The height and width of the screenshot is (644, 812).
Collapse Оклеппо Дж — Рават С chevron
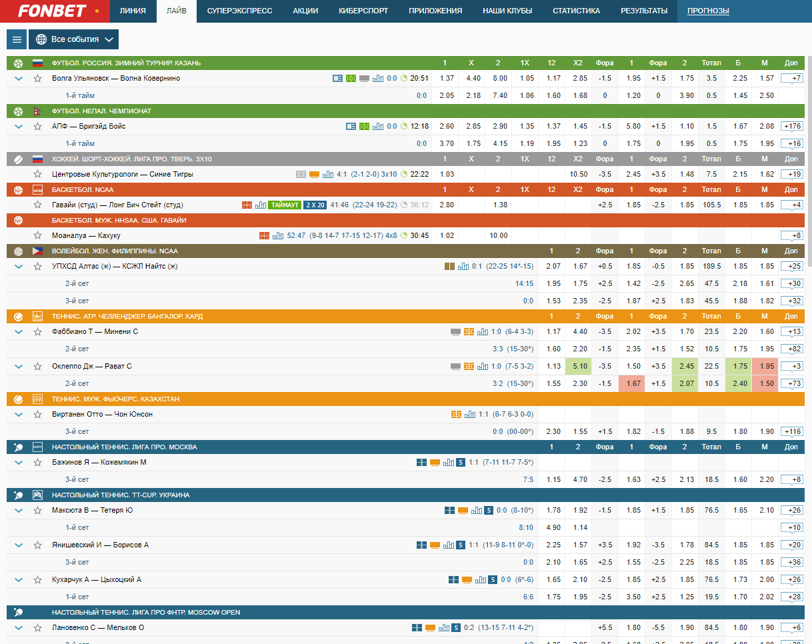[x=19, y=367]
